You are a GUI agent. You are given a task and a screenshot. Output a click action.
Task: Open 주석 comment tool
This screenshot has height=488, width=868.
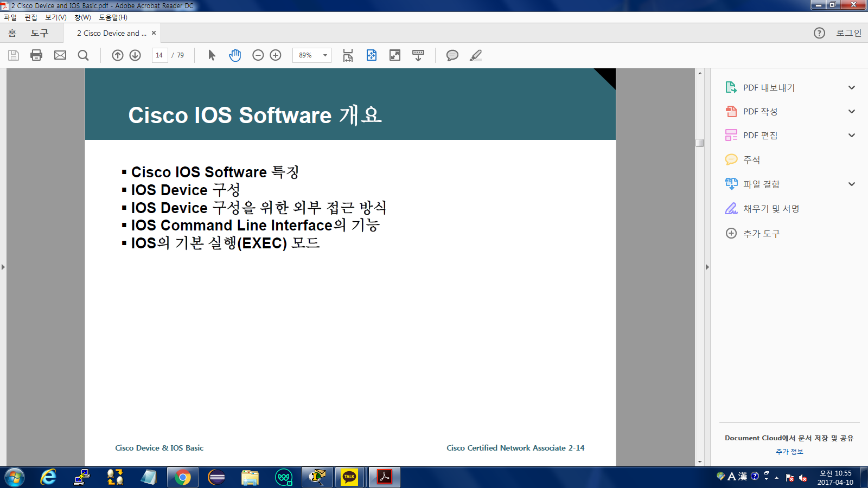point(751,159)
